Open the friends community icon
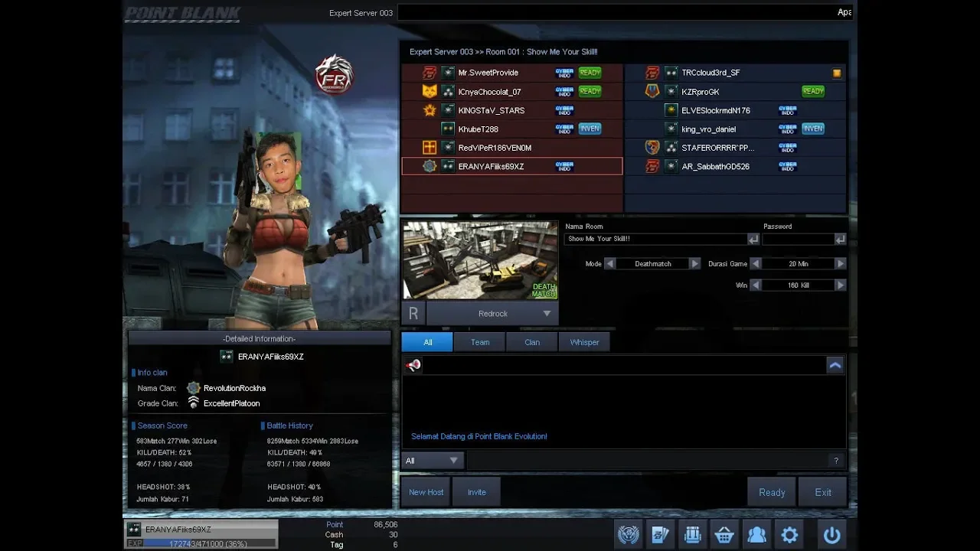 756,534
